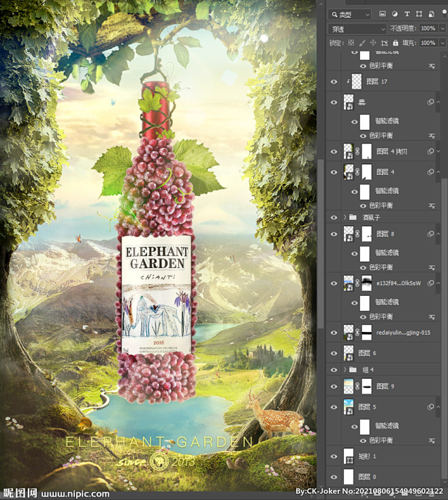
Task: Hide the 矩形 1 shape layer
Action: click(x=334, y=456)
